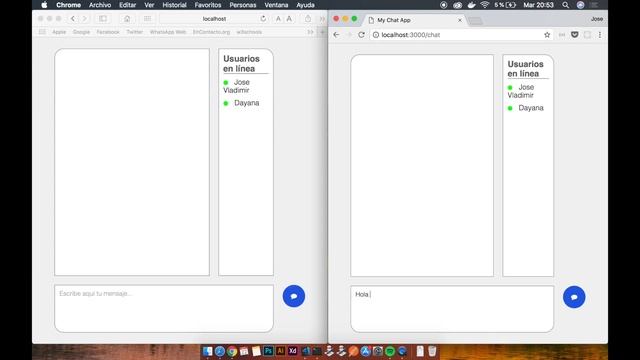The height and width of the screenshot is (360, 640).
Task: Focus the Chrome address bar localhost:3000/chat
Action: 461,35
